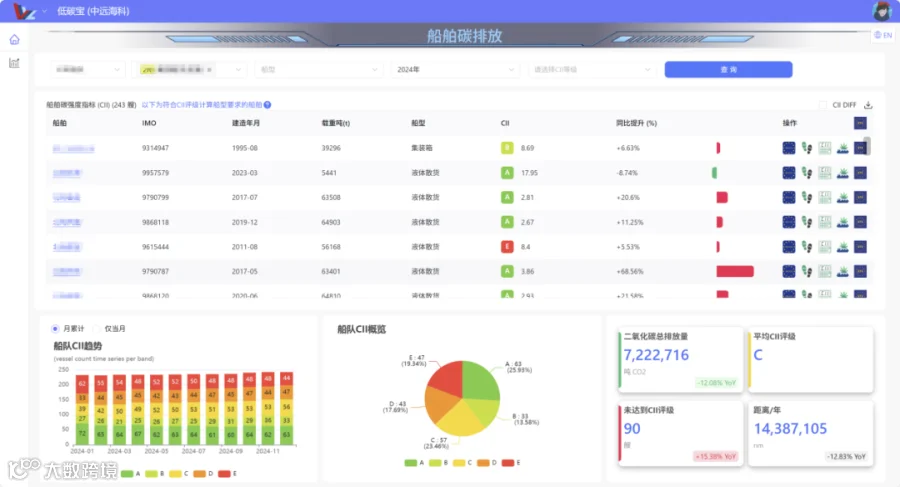This screenshot has height=487, width=900.
Task: Switch language with EN button
Action: click(x=883, y=35)
